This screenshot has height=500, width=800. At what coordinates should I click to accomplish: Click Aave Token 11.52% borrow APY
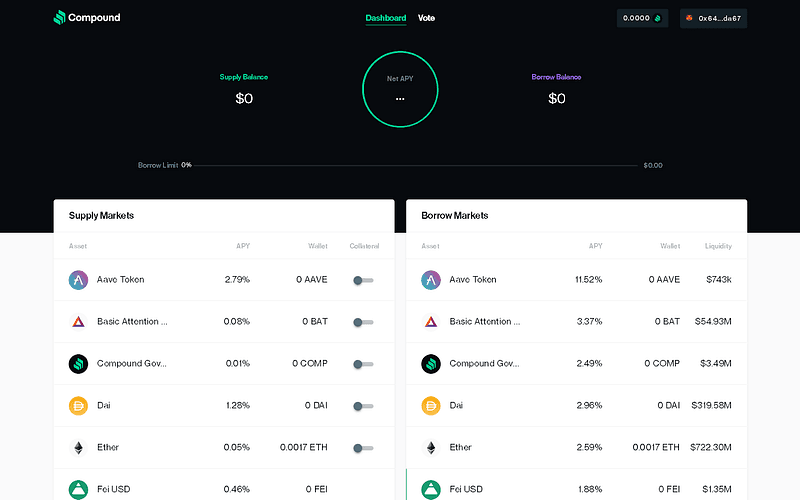[589, 280]
